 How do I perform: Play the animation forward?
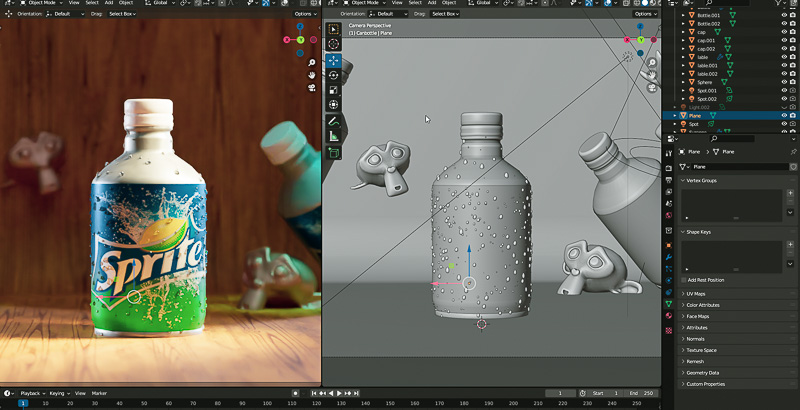(x=339, y=393)
